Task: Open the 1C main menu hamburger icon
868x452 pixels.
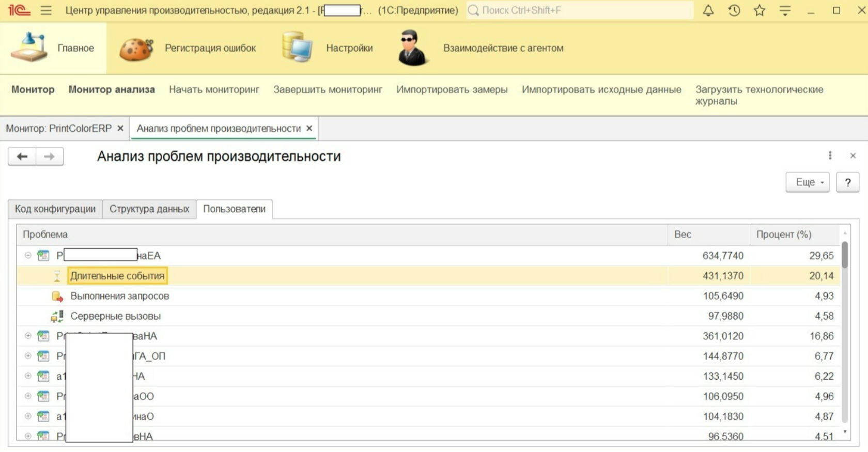Action: point(46,10)
